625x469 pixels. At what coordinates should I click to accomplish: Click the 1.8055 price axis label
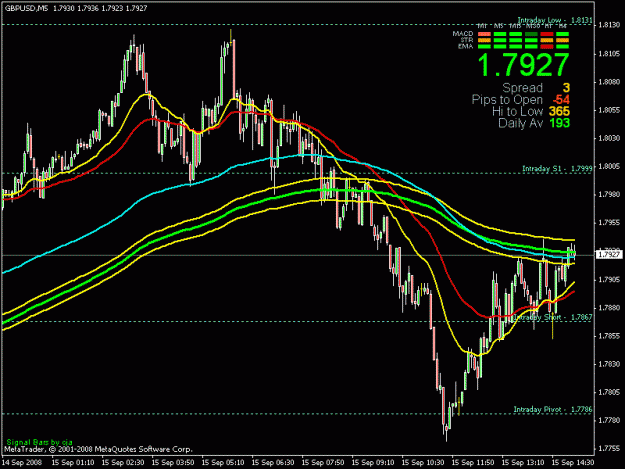coord(609,110)
